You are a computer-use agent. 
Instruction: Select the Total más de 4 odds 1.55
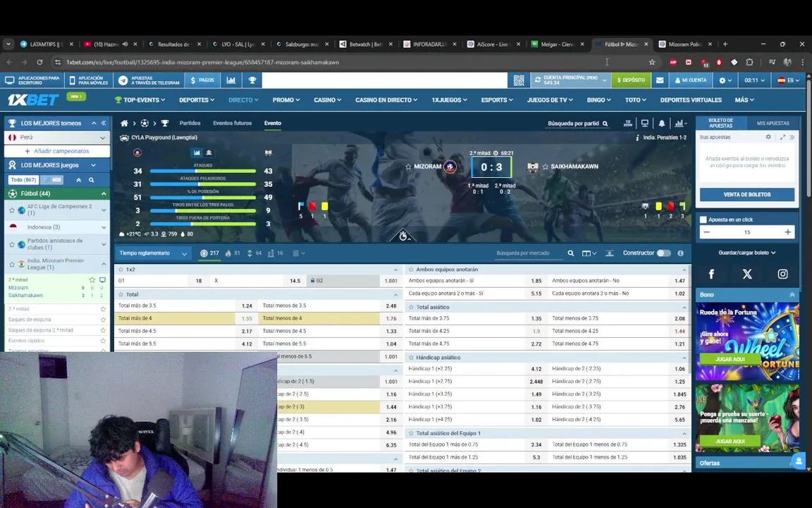(247, 318)
